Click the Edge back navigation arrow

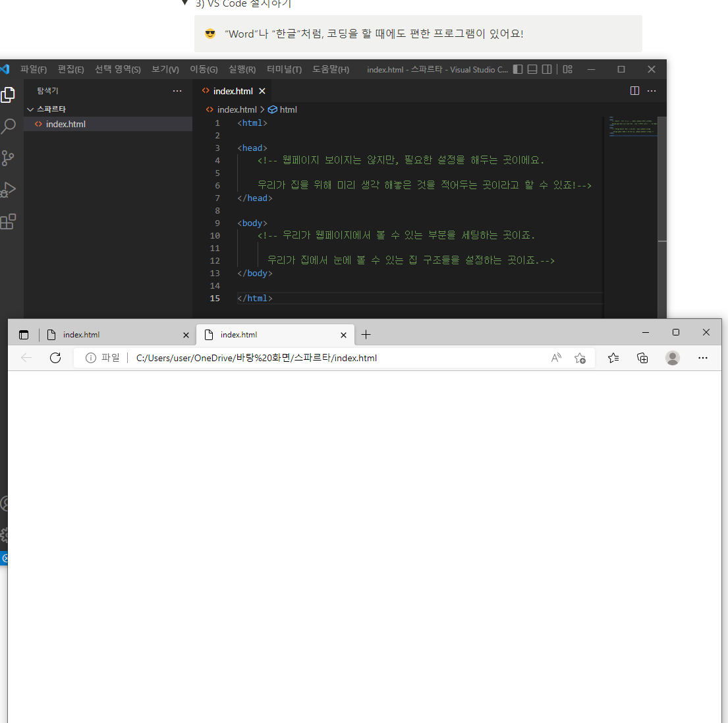pyautogui.click(x=26, y=358)
